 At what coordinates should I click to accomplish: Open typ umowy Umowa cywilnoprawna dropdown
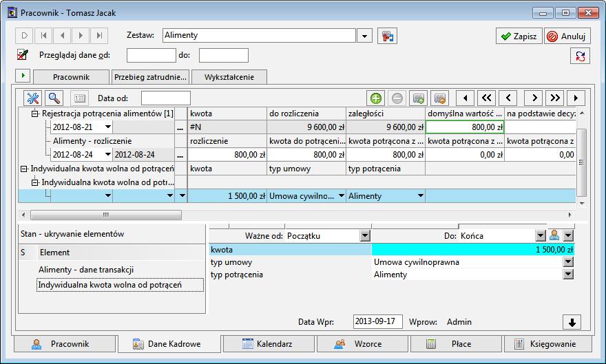567,262
